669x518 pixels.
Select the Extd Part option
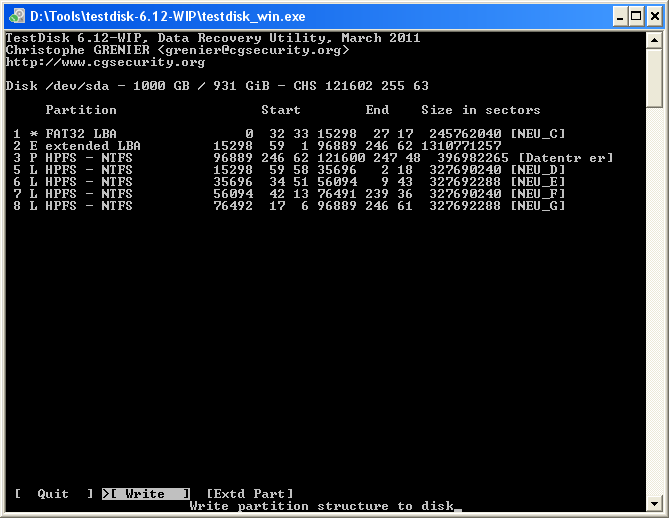[x=250, y=494]
